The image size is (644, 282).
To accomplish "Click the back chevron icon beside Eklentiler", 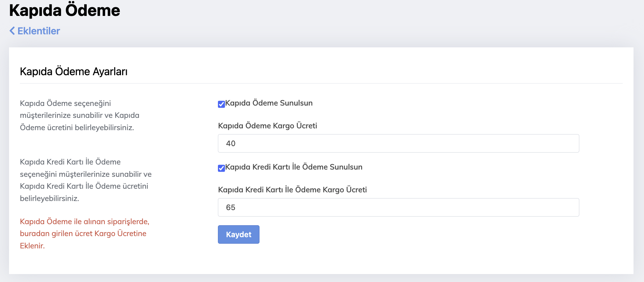I will point(12,31).
